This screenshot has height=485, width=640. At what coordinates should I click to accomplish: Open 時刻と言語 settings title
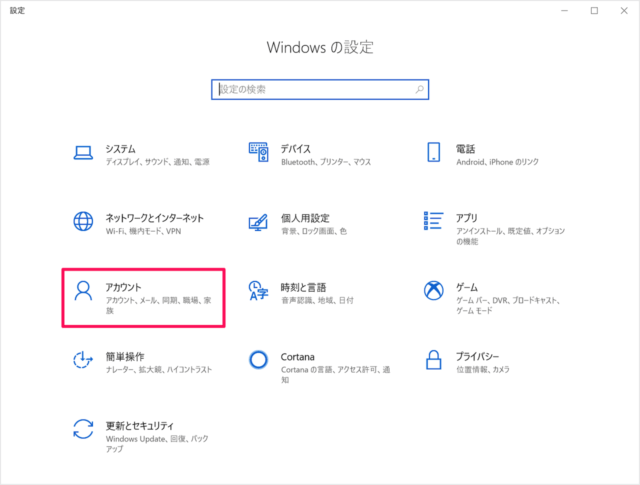click(x=303, y=287)
